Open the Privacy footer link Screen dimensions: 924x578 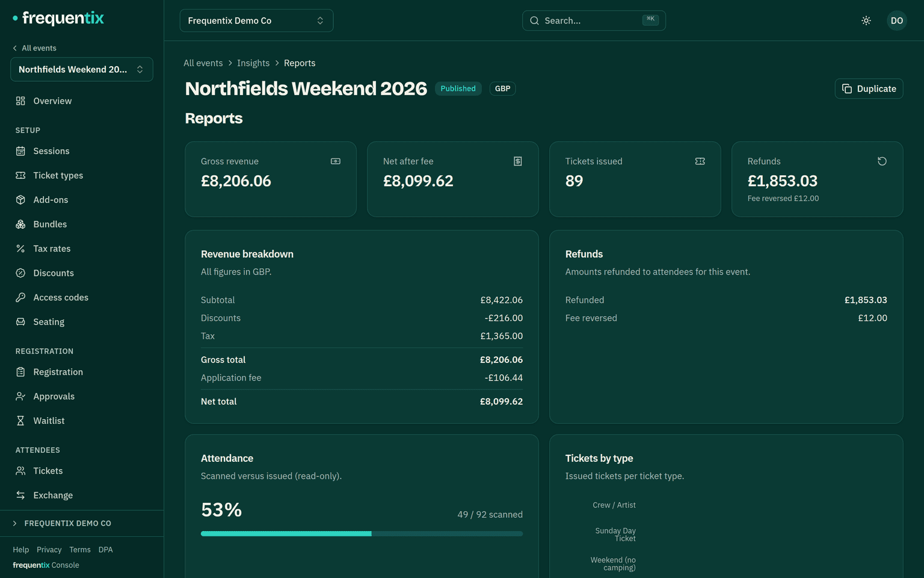(x=49, y=550)
